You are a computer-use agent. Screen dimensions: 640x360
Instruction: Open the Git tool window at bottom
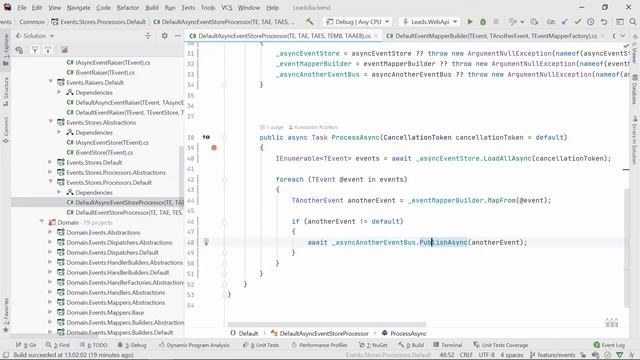coord(26,345)
